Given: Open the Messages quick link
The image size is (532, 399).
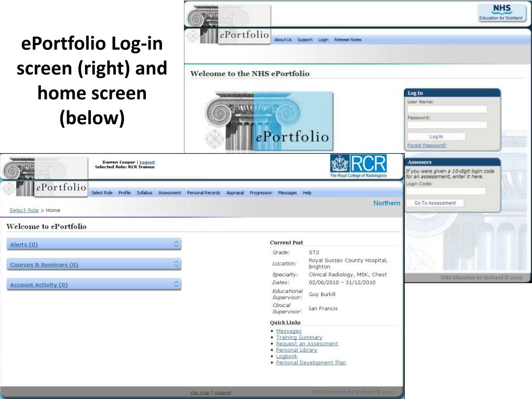Looking at the screenshot, I should (289, 331).
